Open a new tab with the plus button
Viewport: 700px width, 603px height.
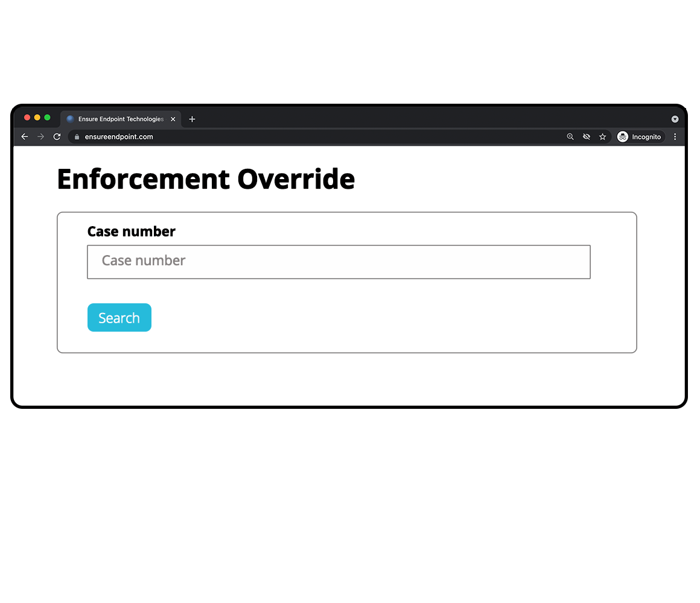click(192, 119)
